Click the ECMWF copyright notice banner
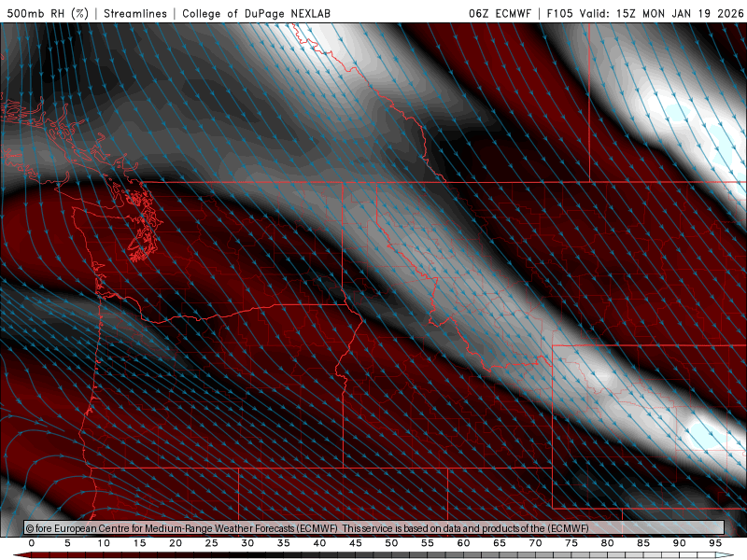Viewport: 747px width, 560px height. [374, 527]
